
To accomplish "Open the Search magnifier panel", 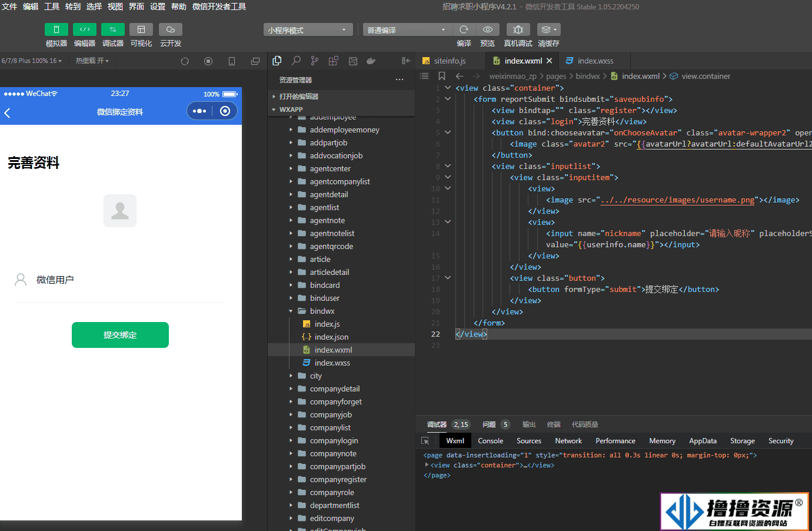I will tap(296, 61).
